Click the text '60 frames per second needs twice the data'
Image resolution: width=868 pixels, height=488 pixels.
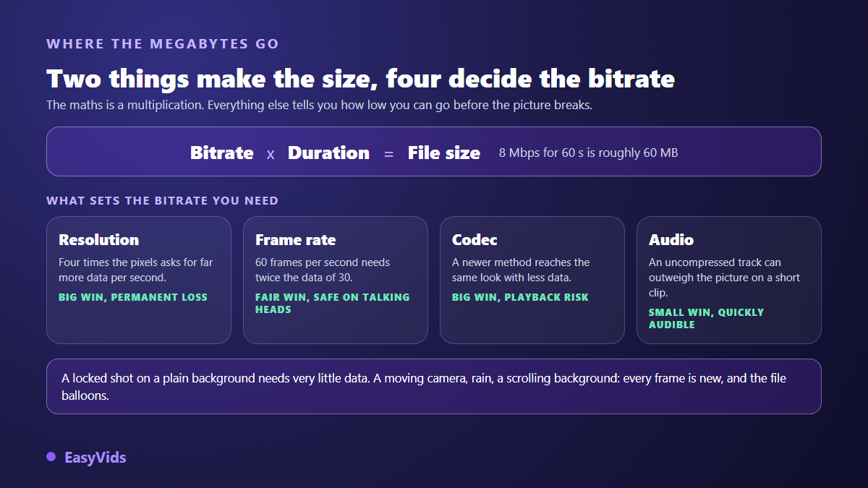click(x=323, y=270)
